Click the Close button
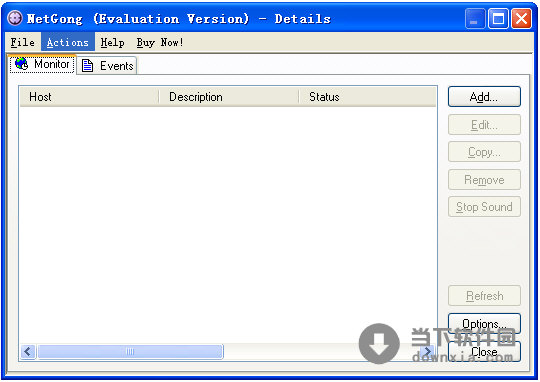The width and height of the screenshot is (540, 382). tap(484, 351)
